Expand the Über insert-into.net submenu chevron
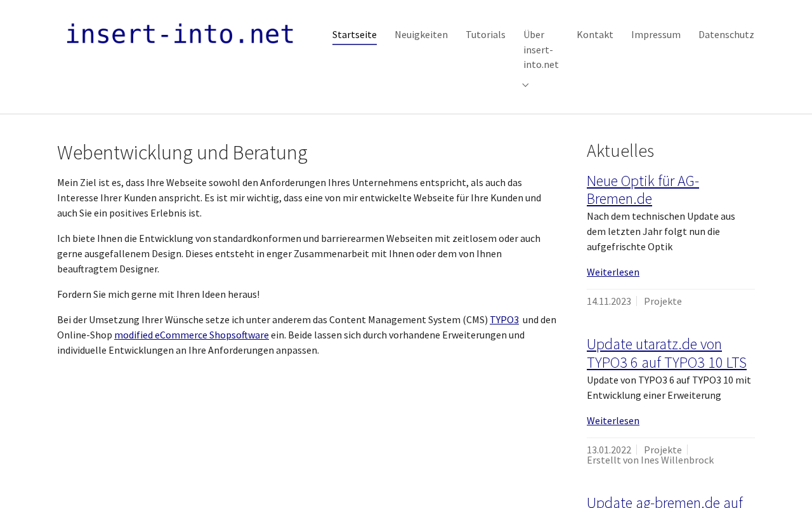The image size is (812, 508). coord(525,85)
